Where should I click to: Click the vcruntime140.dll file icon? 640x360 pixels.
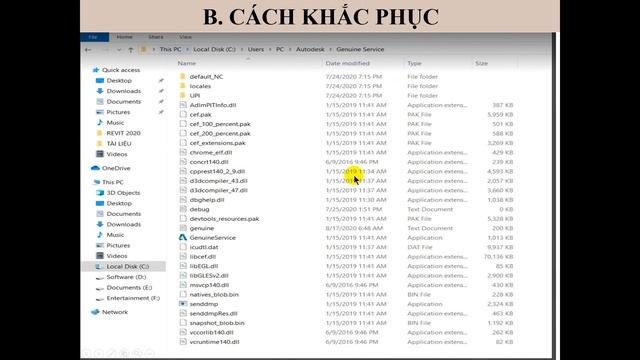(183, 342)
